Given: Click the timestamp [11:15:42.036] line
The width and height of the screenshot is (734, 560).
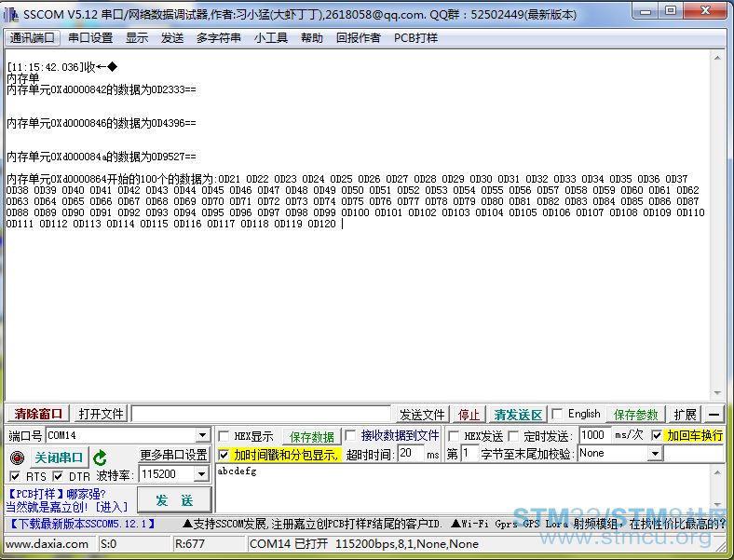Looking at the screenshot, I should [x=61, y=67].
